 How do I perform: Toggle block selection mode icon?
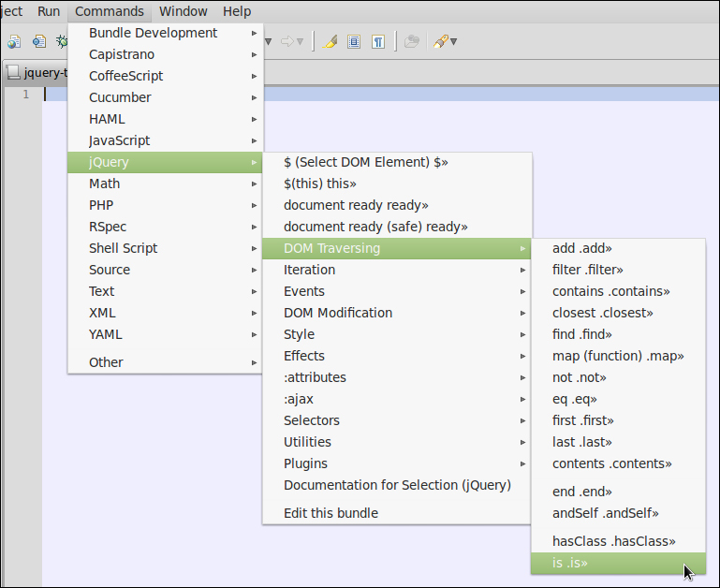354,42
